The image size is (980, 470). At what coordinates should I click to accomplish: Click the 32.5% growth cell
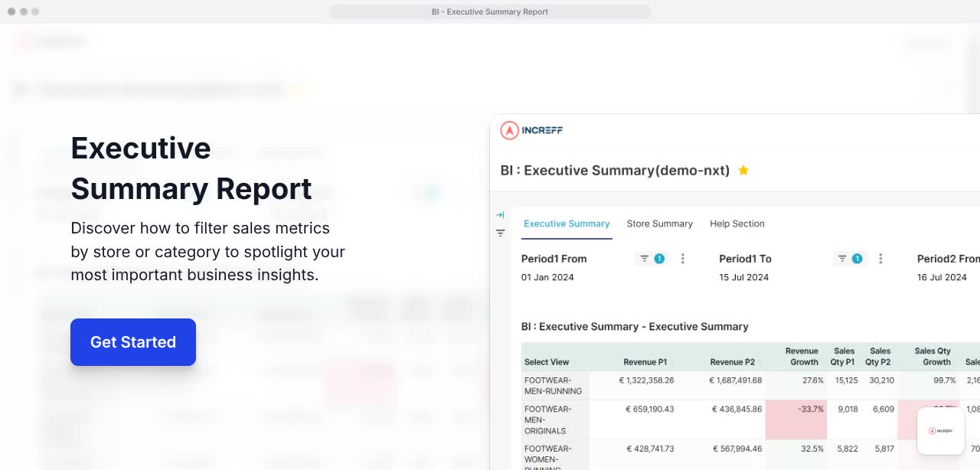812,449
